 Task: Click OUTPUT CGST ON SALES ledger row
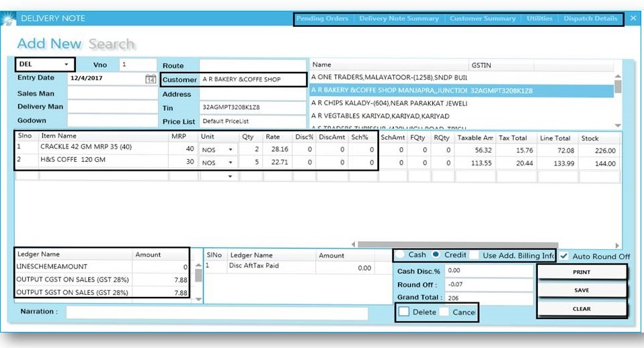click(x=102, y=280)
